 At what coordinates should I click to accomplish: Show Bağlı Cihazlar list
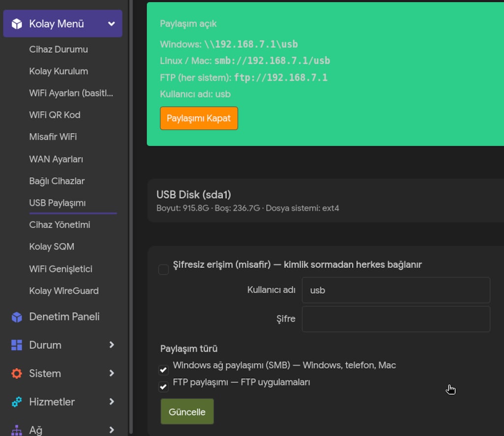pos(57,181)
